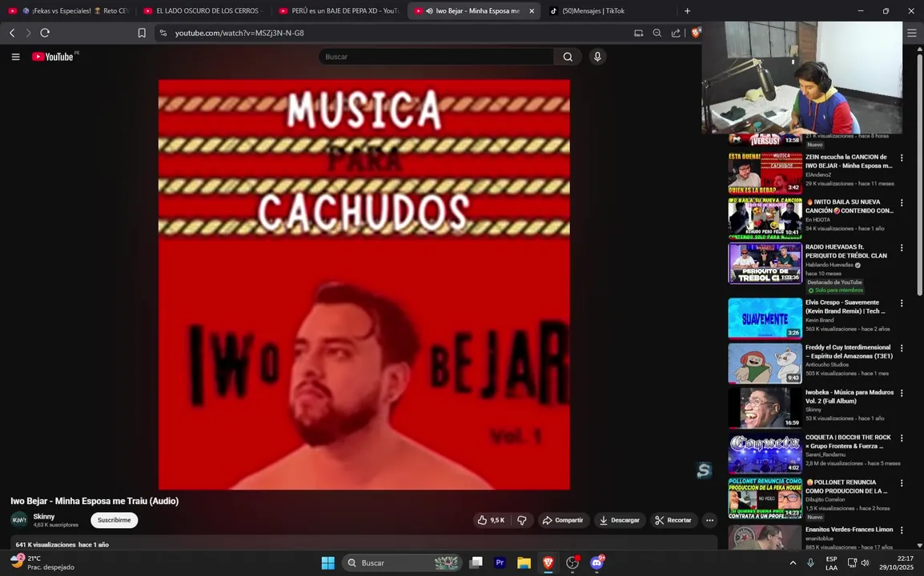Open Adobe Premiere Pro from the taskbar
The width and height of the screenshot is (924, 576).
(500, 562)
